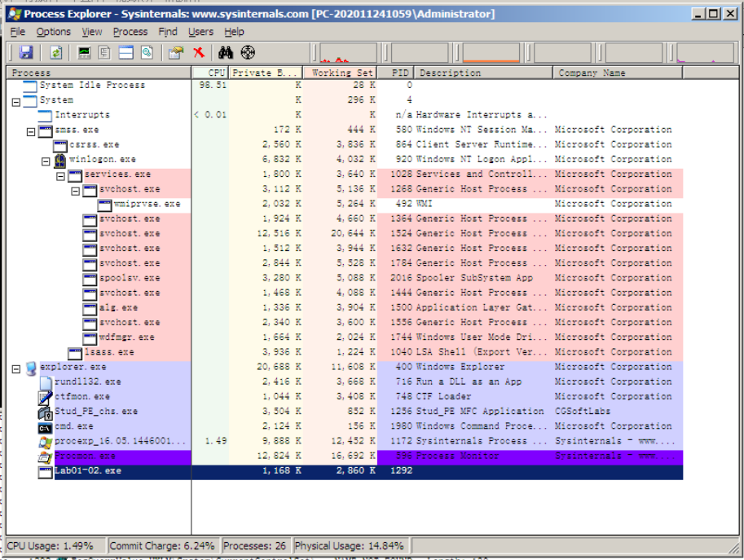Image resolution: width=744 pixels, height=560 pixels.
Task: Click the winlogon.exe process icon
Action: click(x=59, y=161)
